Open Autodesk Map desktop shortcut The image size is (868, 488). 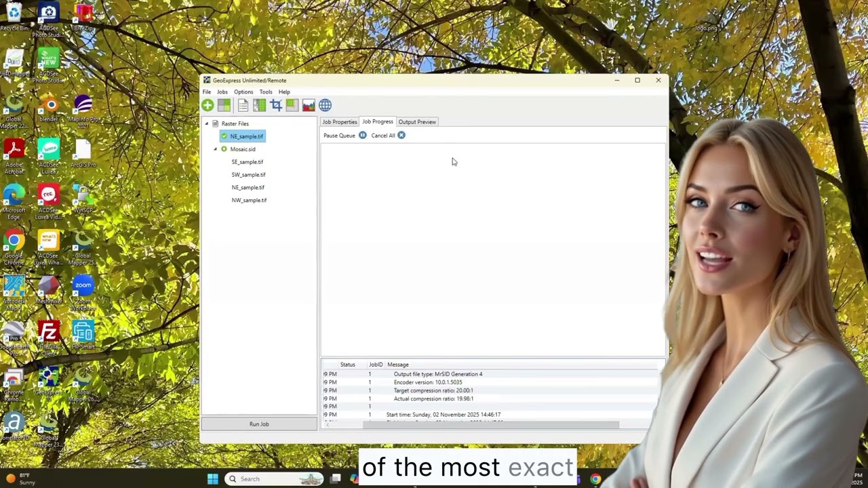click(14, 293)
